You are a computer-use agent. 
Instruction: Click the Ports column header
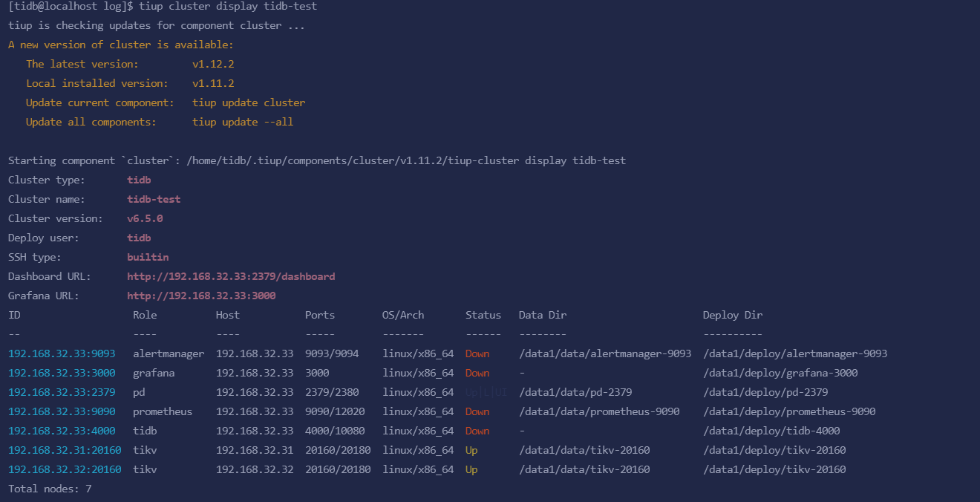coord(320,315)
